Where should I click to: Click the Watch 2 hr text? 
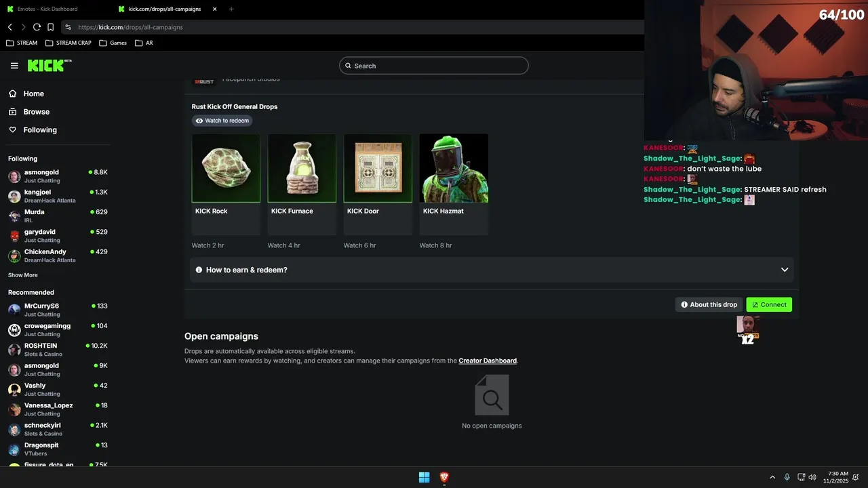tap(208, 245)
